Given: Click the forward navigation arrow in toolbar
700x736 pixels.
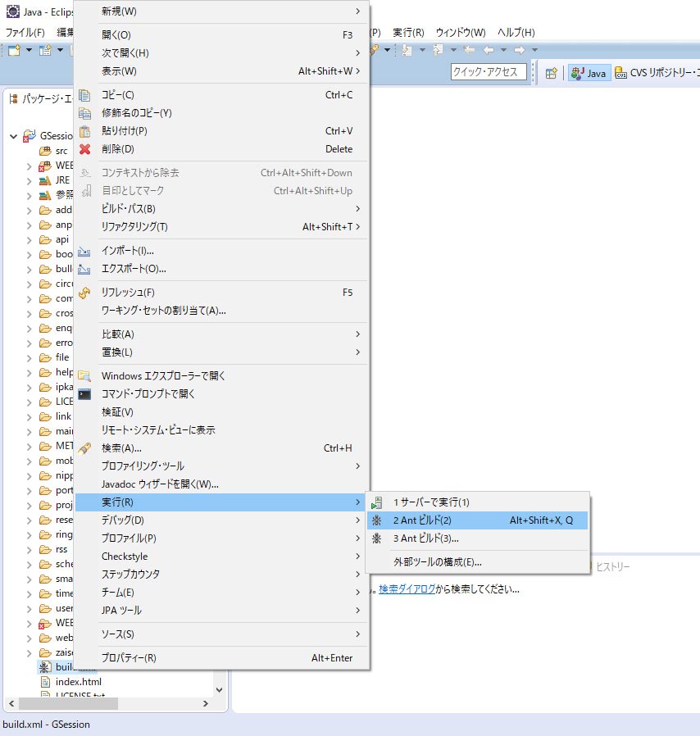Looking at the screenshot, I should pyautogui.click(x=519, y=50).
